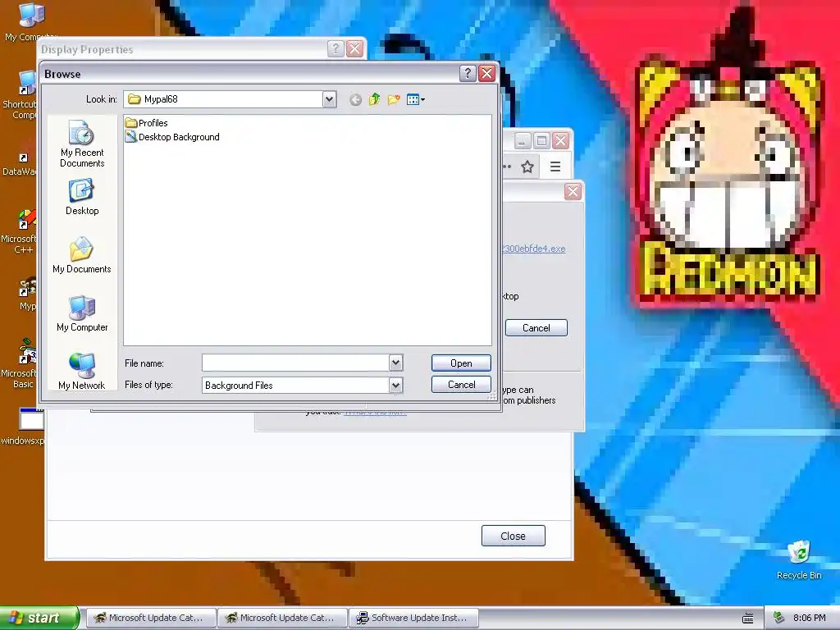Expand the Look in Mypal68 dropdown
Image resolution: width=840 pixels, height=630 pixels.
(329, 99)
